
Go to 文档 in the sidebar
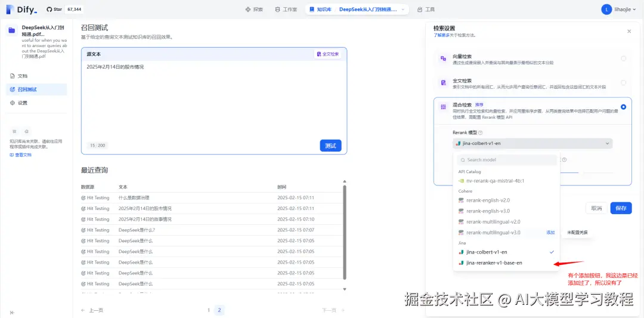click(x=36, y=76)
